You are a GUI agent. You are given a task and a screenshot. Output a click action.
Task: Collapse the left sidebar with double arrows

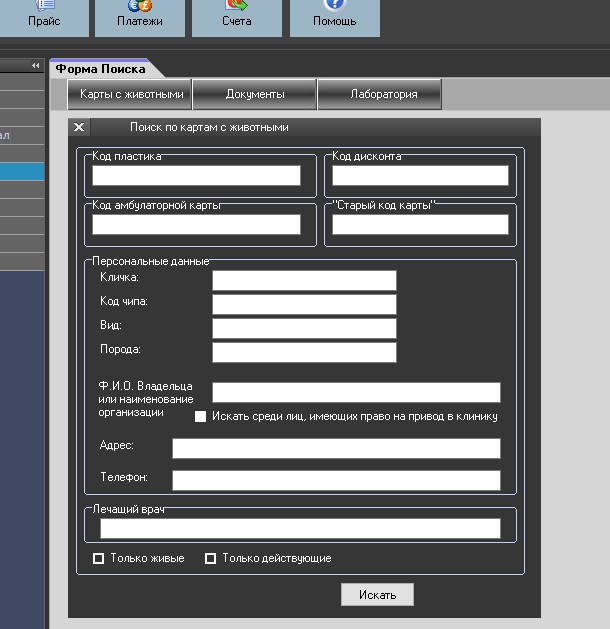[x=36, y=66]
